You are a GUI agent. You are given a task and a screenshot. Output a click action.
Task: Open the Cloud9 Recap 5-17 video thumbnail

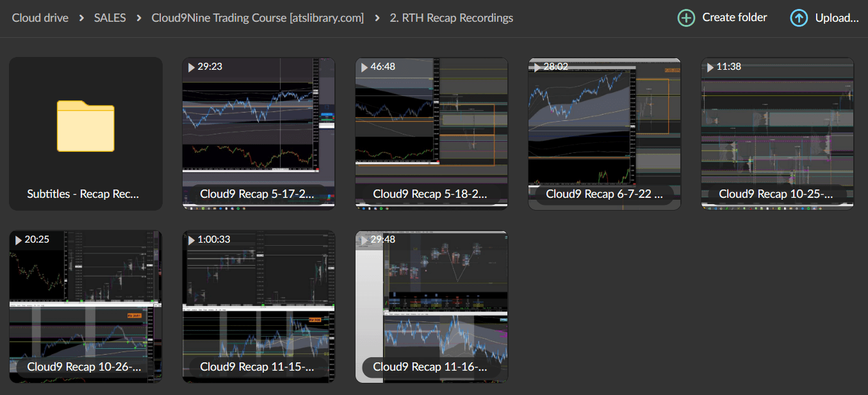[x=258, y=128]
